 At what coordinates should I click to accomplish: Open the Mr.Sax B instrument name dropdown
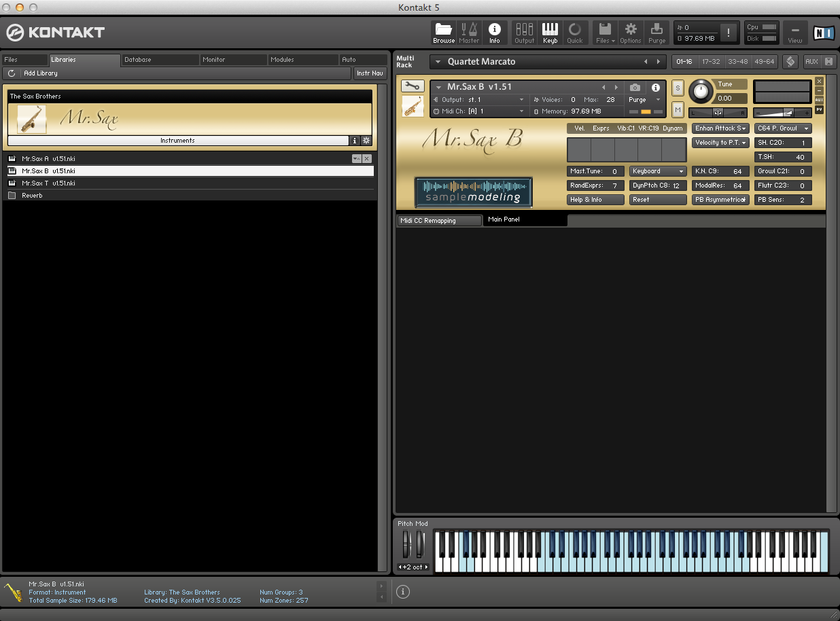point(439,88)
